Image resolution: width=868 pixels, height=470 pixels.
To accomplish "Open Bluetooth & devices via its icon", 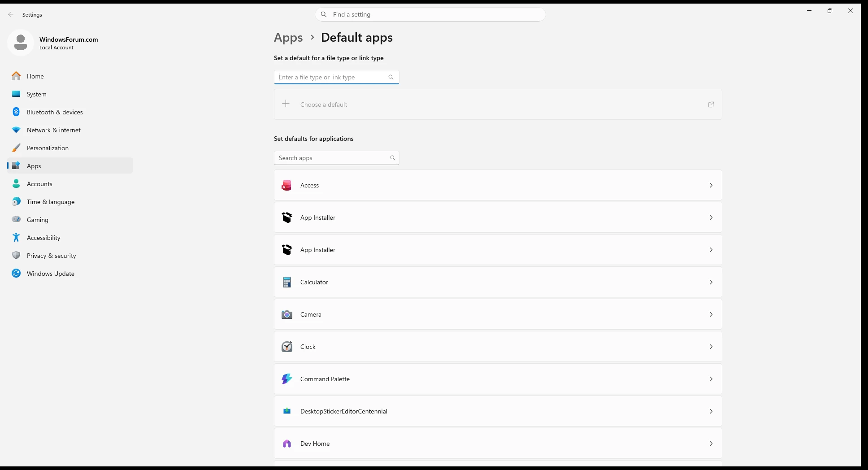I will pos(16,112).
